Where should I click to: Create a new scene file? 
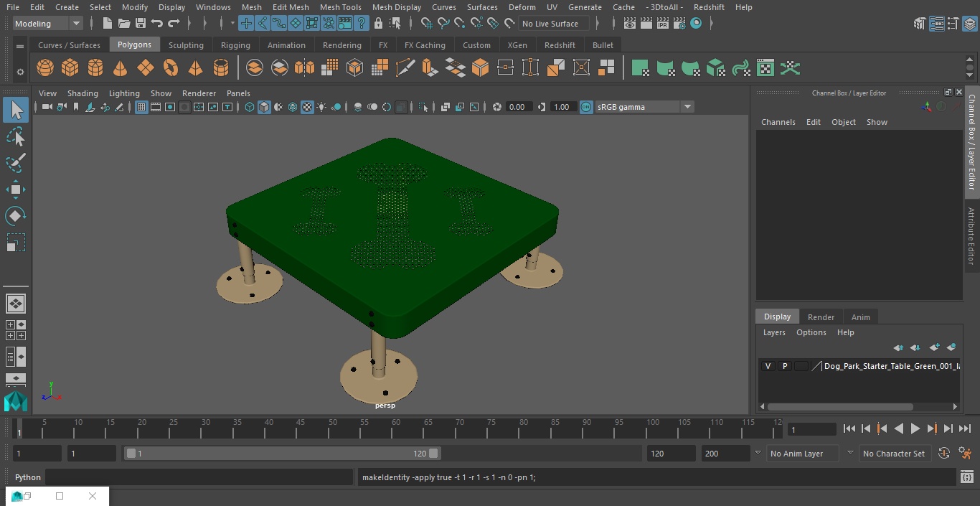point(107,24)
